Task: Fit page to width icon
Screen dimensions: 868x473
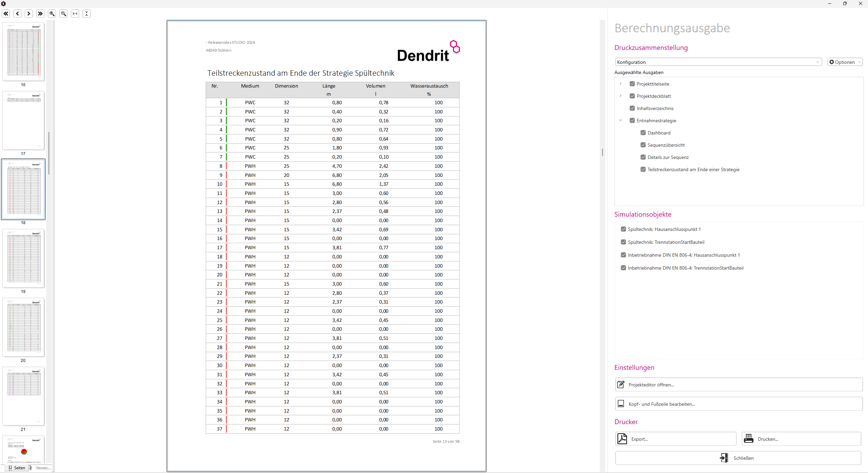Action: 75,14
